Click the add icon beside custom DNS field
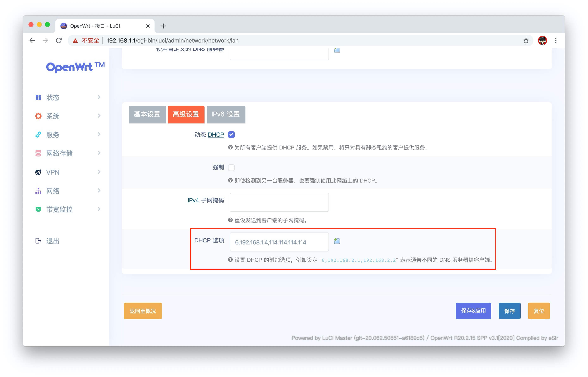This screenshot has height=377, width=588. tap(337, 50)
